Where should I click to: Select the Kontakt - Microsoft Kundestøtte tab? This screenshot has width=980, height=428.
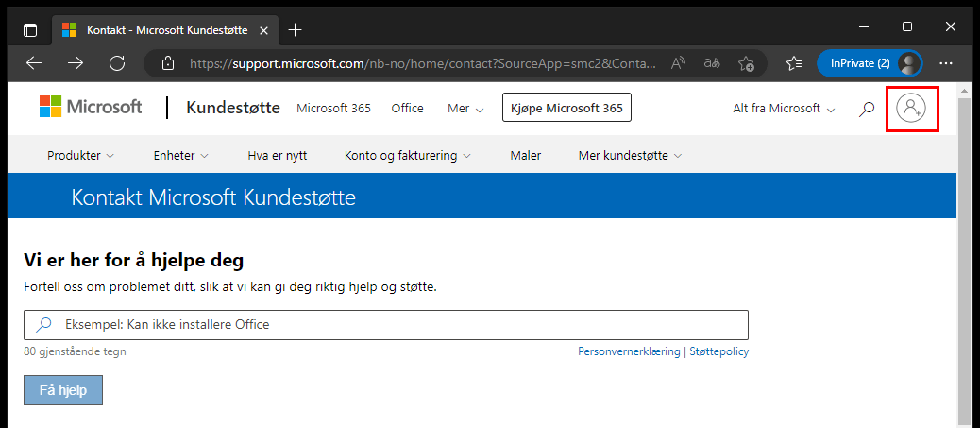[x=166, y=30]
